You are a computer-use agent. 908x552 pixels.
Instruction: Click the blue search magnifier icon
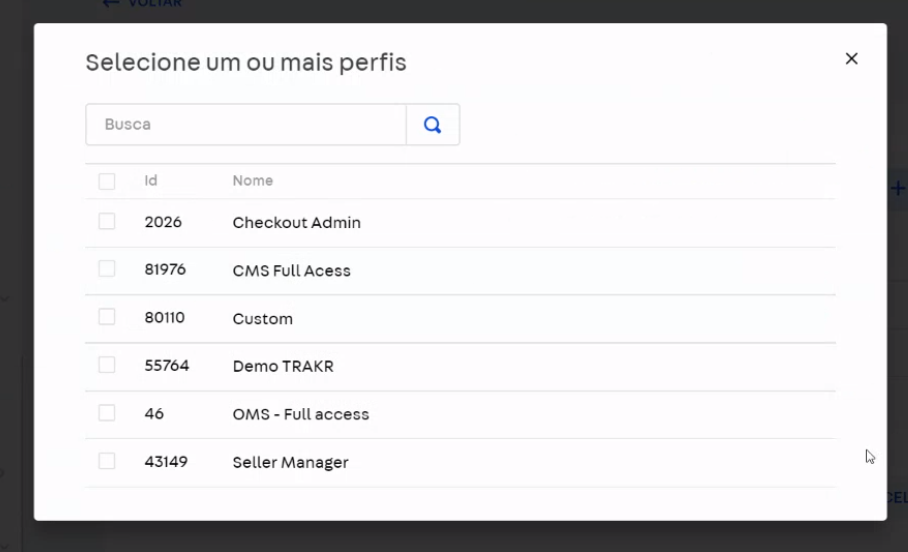coord(432,125)
